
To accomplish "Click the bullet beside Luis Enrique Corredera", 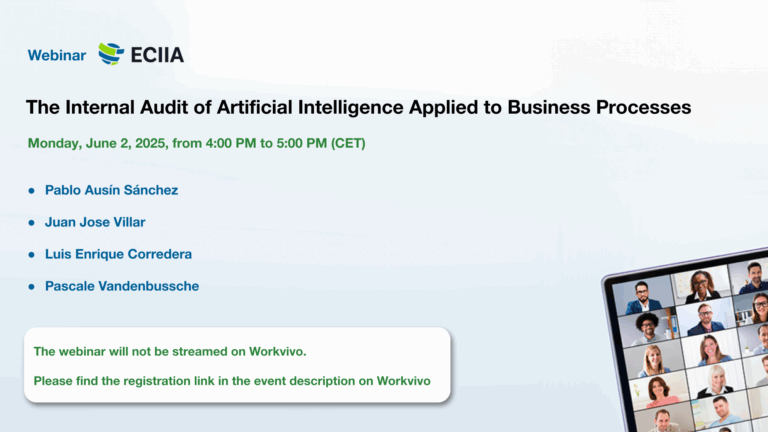I will click(31, 255).
